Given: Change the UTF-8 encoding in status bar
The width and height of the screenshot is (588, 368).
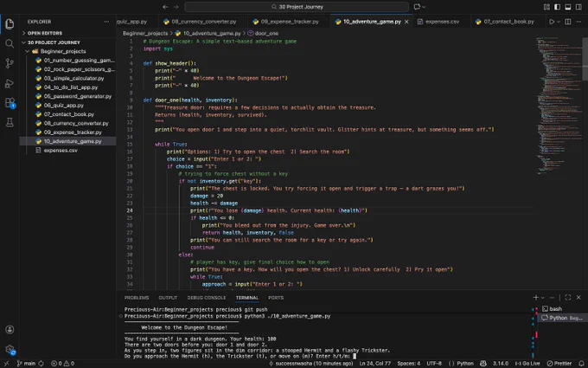Looking at the screenshot, I should (x=434, y=363).
